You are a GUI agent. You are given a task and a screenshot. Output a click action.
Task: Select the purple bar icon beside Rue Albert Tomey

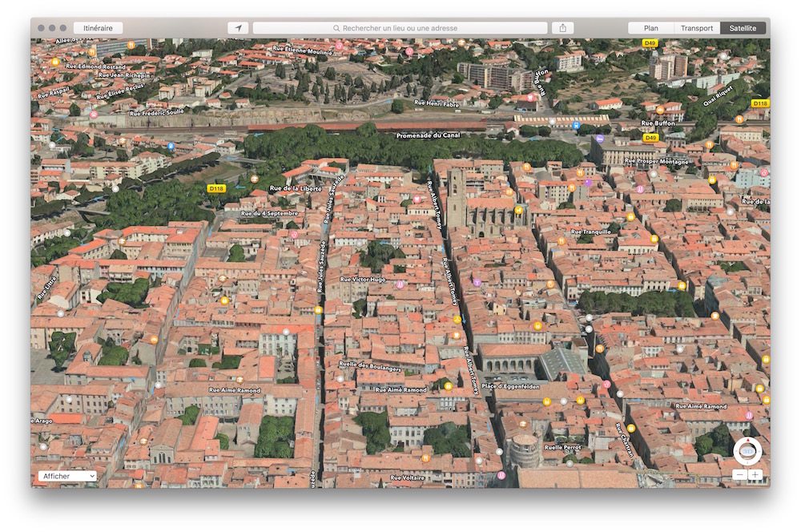pos(477,283)
